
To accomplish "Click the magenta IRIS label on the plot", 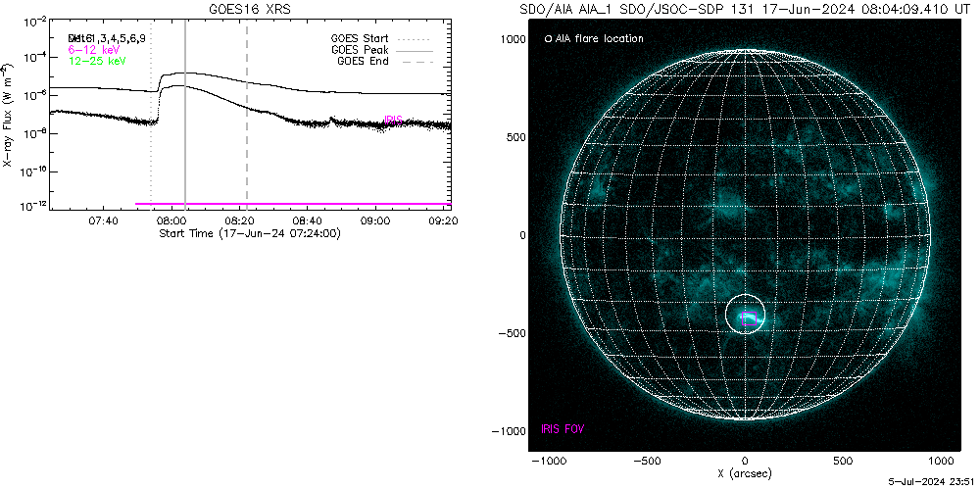I will (x=393, y=121).
